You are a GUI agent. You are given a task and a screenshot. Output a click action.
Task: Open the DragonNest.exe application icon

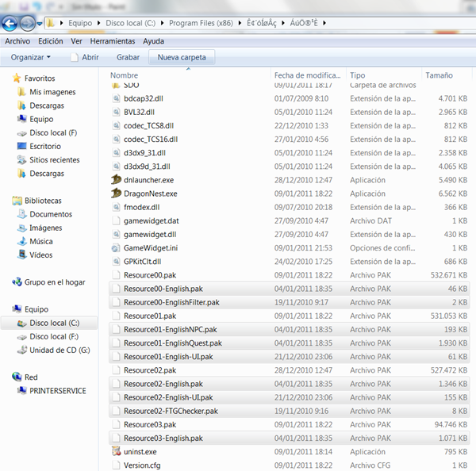pyautogui.click(x=117, y=193)
